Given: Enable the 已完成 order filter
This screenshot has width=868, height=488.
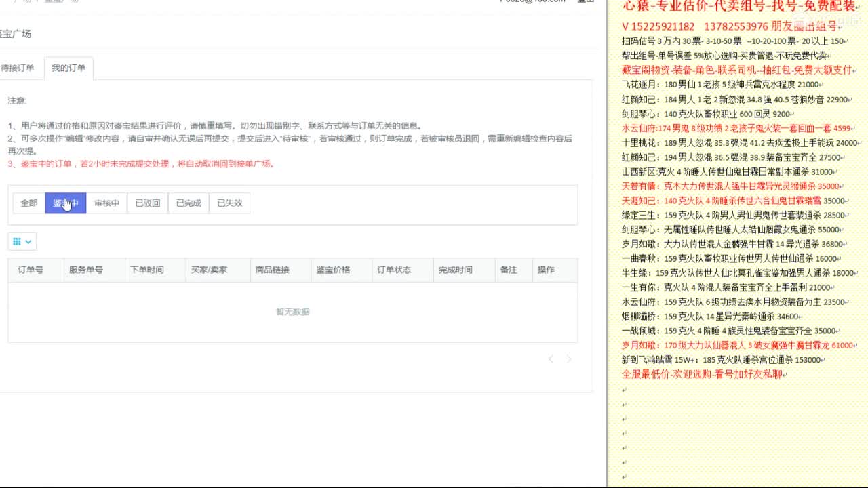Looking at the screenshot, I should (188, 203).
